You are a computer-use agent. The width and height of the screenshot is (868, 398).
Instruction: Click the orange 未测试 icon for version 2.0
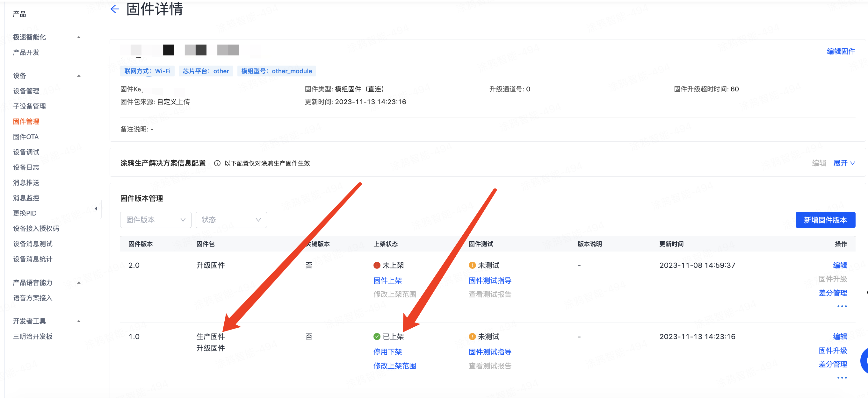pos(472,265)
